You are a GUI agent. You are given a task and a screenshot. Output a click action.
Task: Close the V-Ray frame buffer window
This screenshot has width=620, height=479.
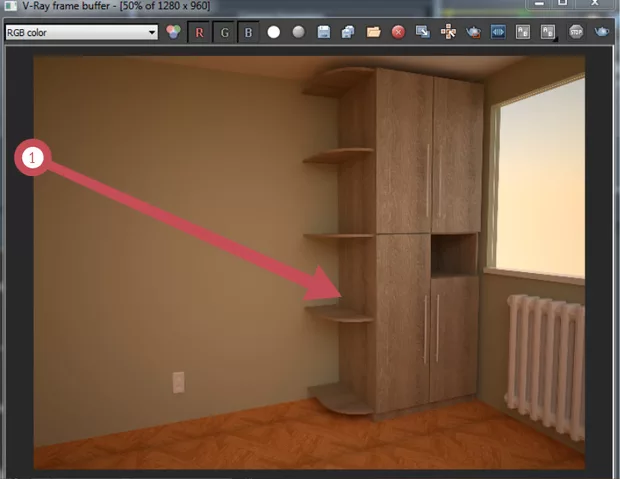tap(595, 4)
